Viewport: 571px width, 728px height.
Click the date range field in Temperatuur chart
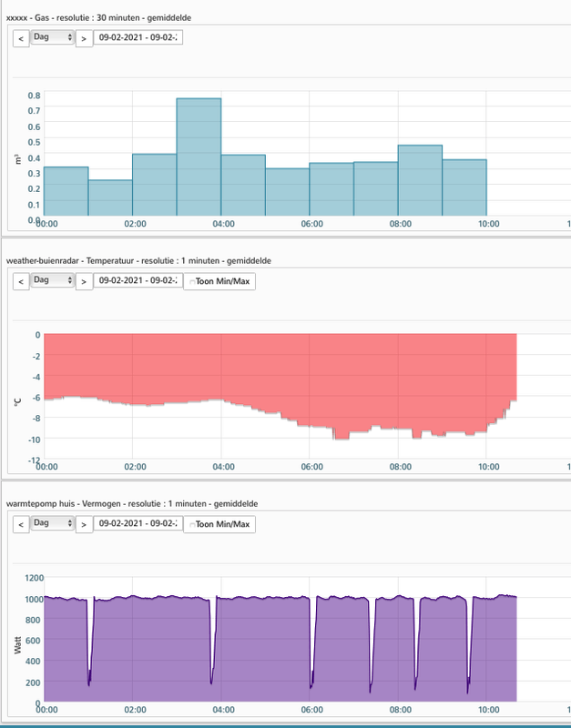pyautogui.click(x=138, y=280)
